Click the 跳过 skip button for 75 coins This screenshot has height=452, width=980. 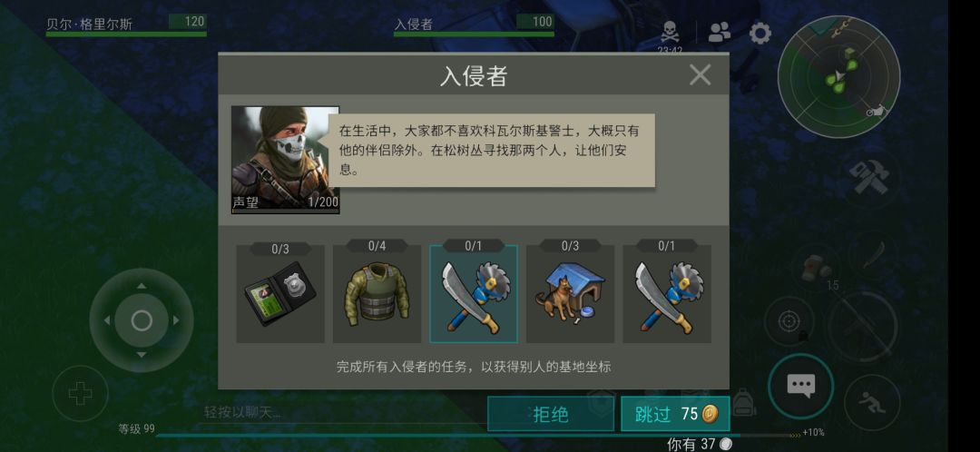(x=675, y=414)
